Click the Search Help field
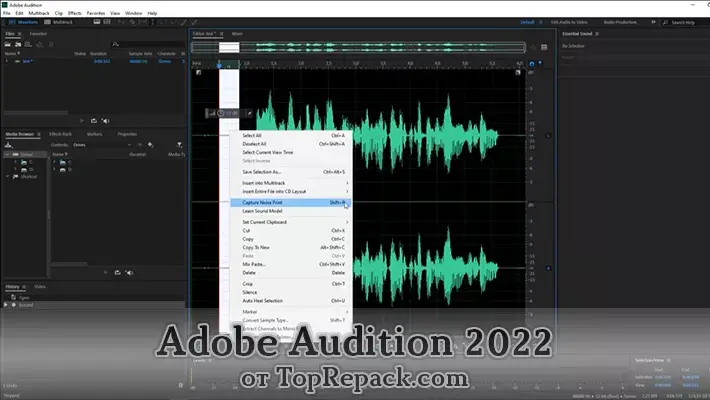Screen dimensions: 710x400 (x=684, y=22)
